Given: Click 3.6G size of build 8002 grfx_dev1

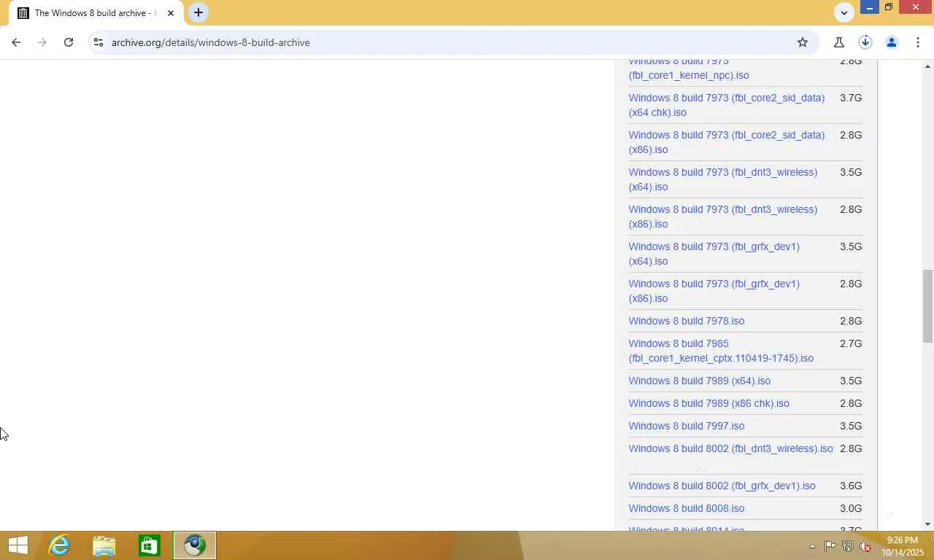Looking at the screenshot, I should click(851, 486).
